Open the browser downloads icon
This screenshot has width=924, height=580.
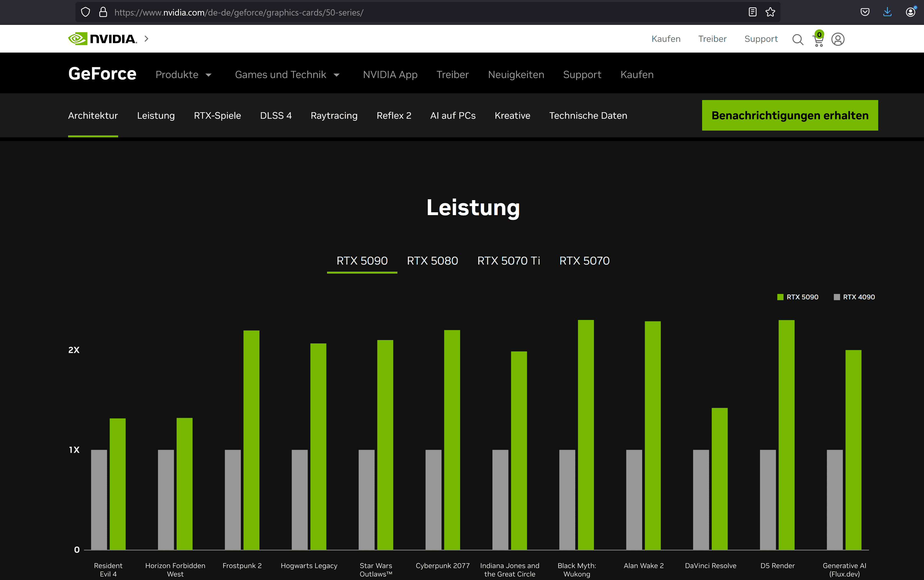887,12
